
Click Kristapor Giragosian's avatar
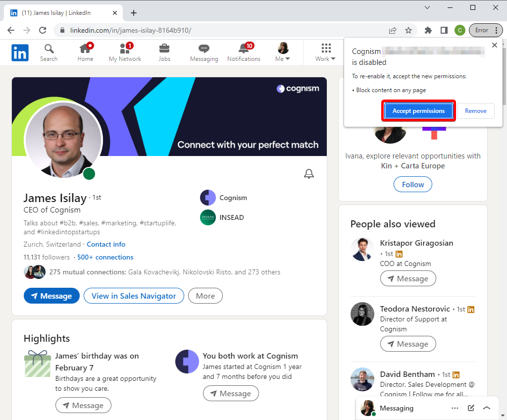[x=362, y=250]
